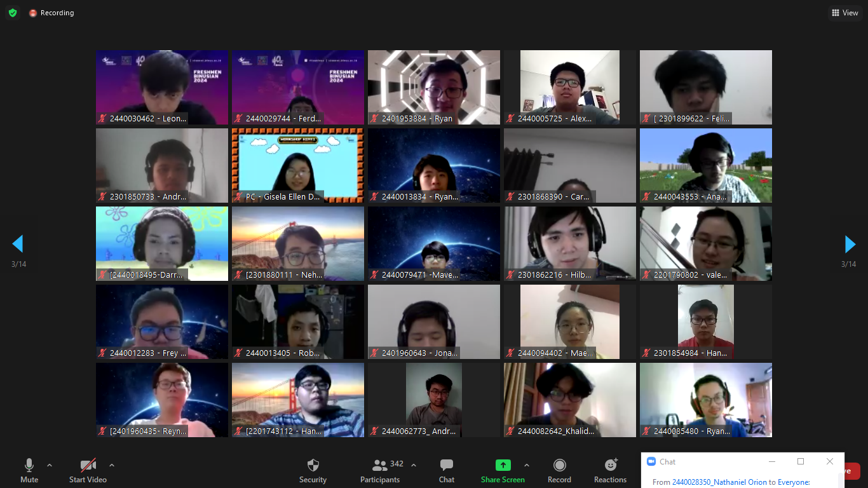This screenshot has width=868, height=488.
Task: Open meeting encryption info shield icon
Action: (13, 13)
